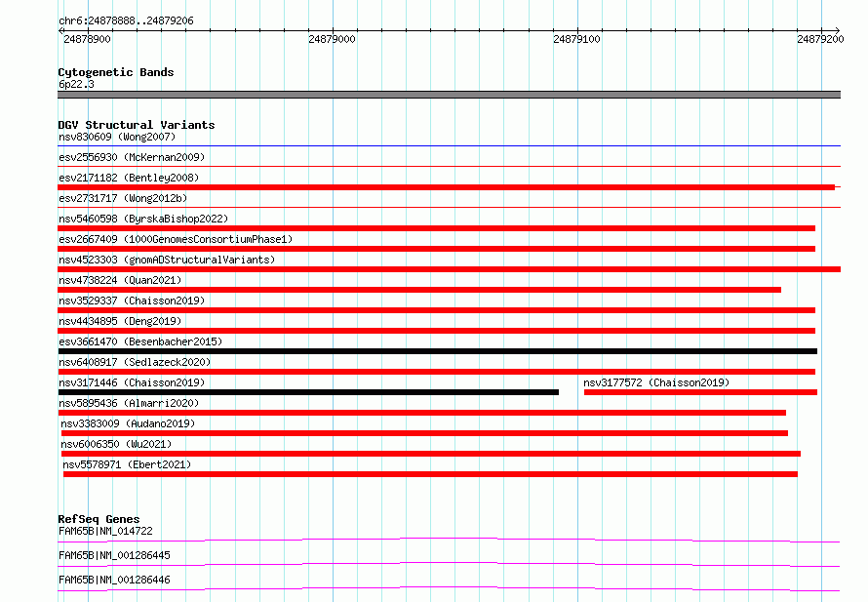Viewport: 868px width, 602px height.
Task: Click the FAM65B|NM_001286445 gene label
Action: [114, 555]
